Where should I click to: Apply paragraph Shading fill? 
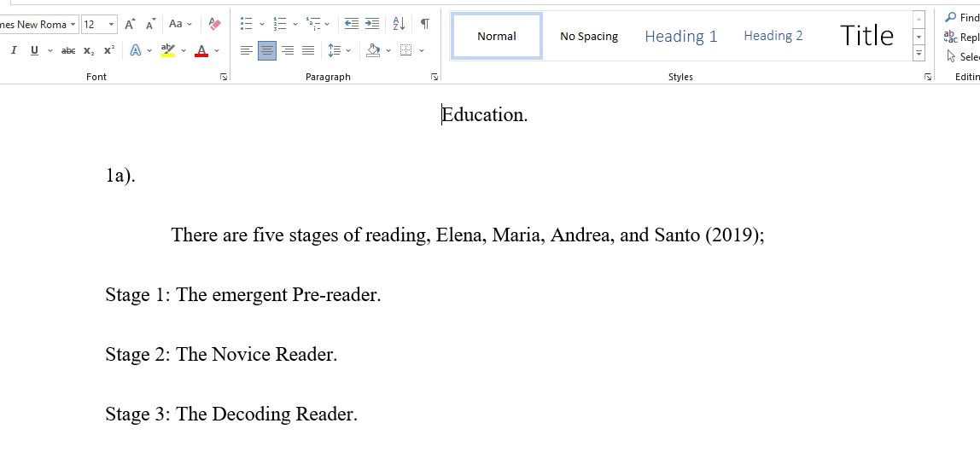(373, 50)
